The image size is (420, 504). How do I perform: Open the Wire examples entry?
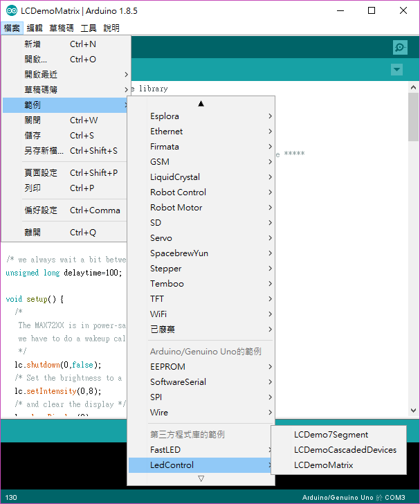pos(201,412)
